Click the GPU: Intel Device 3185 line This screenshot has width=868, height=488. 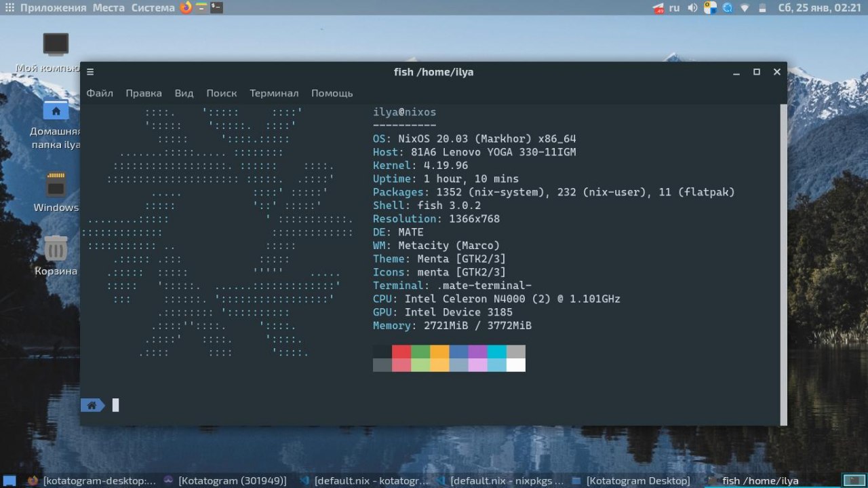pyautogui.click(x=443, y=312)
